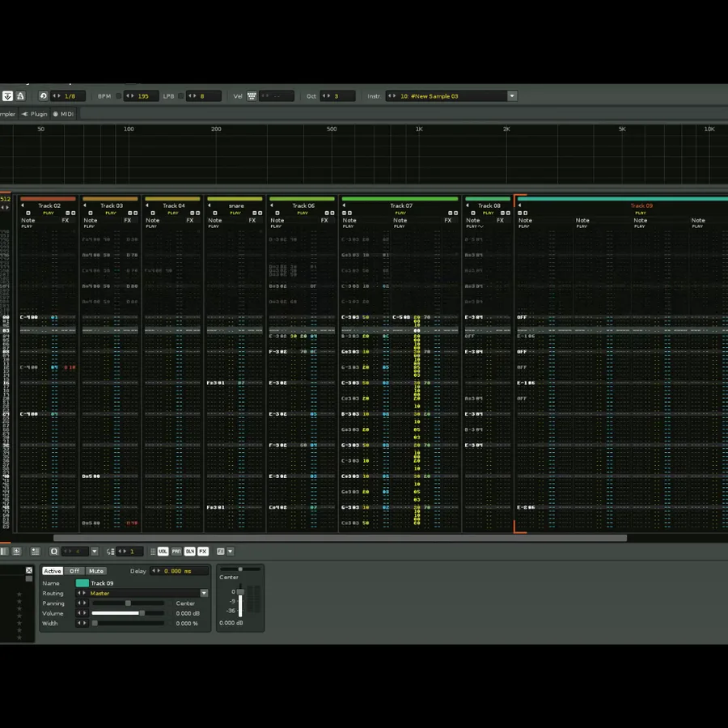Toggle the edit-mode 'A' icon in transport bar

[x=20, y=96]
